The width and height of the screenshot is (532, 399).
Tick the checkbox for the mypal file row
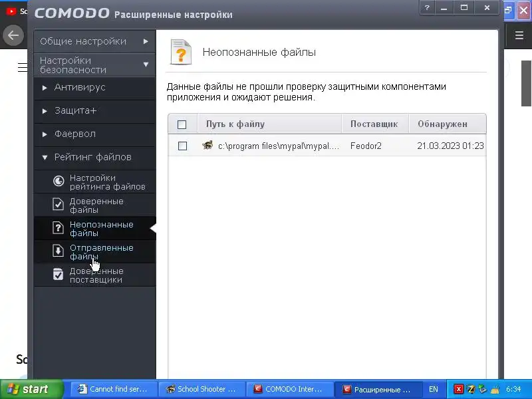(x=182, y=146)
